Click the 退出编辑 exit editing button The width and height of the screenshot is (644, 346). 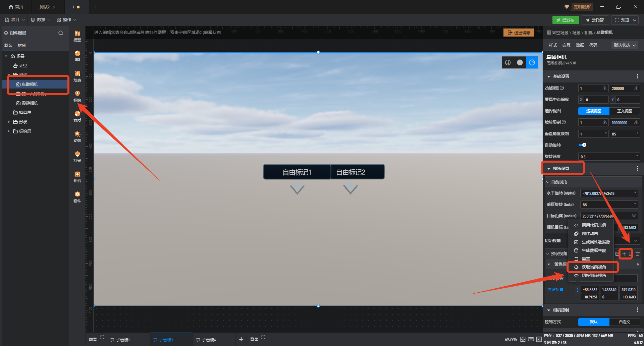[519, 33]
